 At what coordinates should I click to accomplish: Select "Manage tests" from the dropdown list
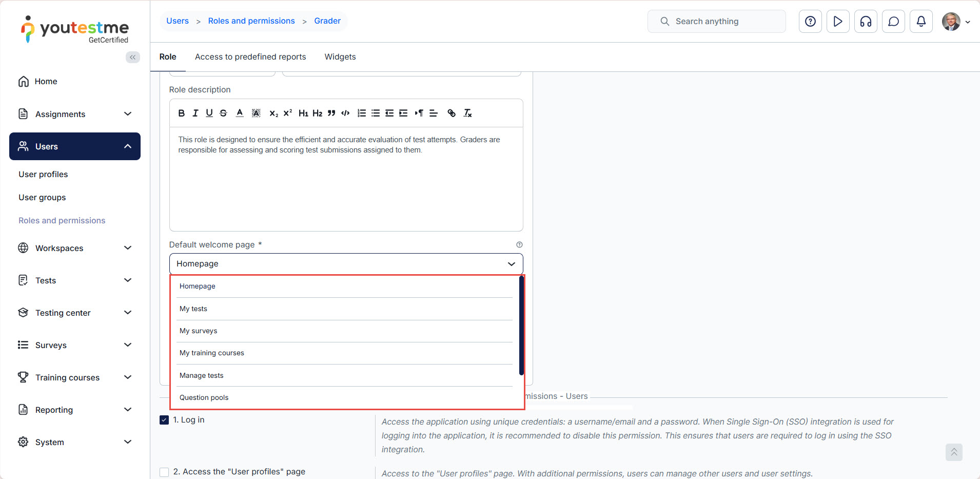point(202,375)
